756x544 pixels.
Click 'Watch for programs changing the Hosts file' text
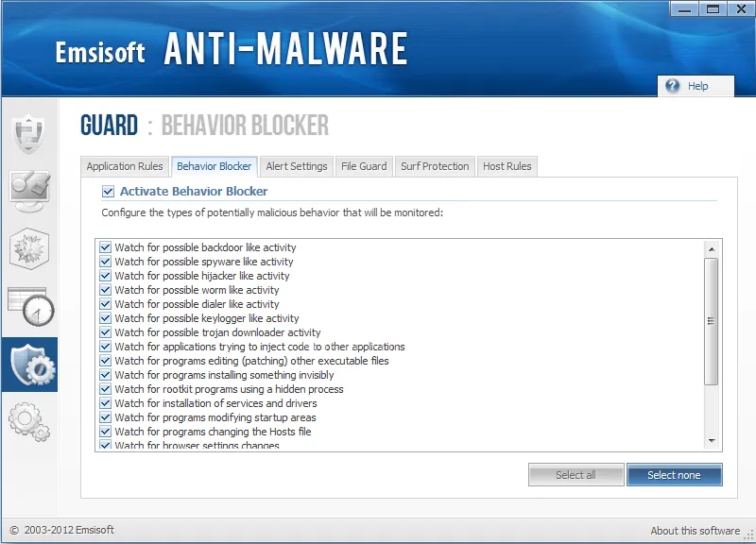pos(214,432)
